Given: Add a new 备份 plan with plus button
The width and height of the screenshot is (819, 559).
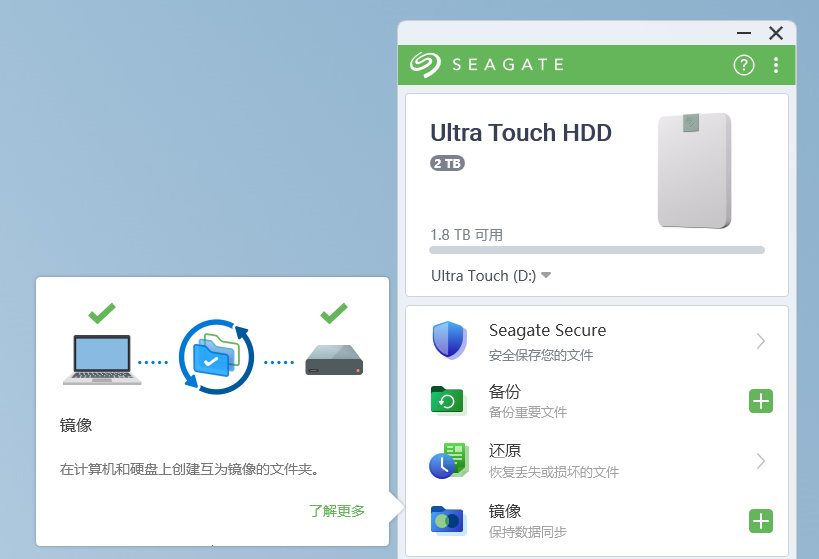Looking at the screenshot, I should (761, 401).
